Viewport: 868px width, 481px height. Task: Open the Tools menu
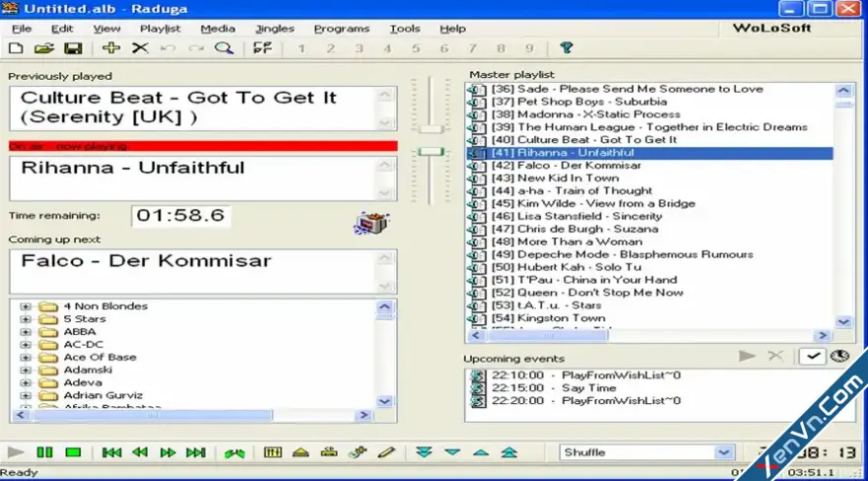pyautogui.click(x=405, y=29)
